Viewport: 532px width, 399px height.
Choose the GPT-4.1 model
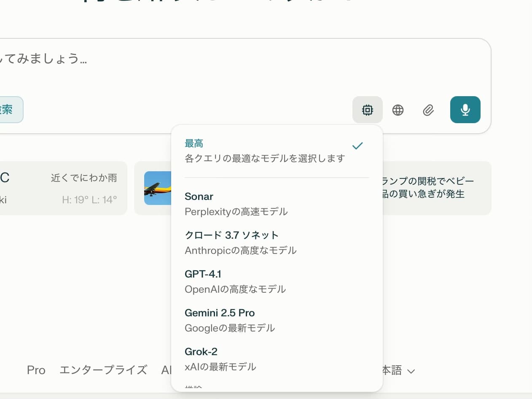[x=277, y=281]
